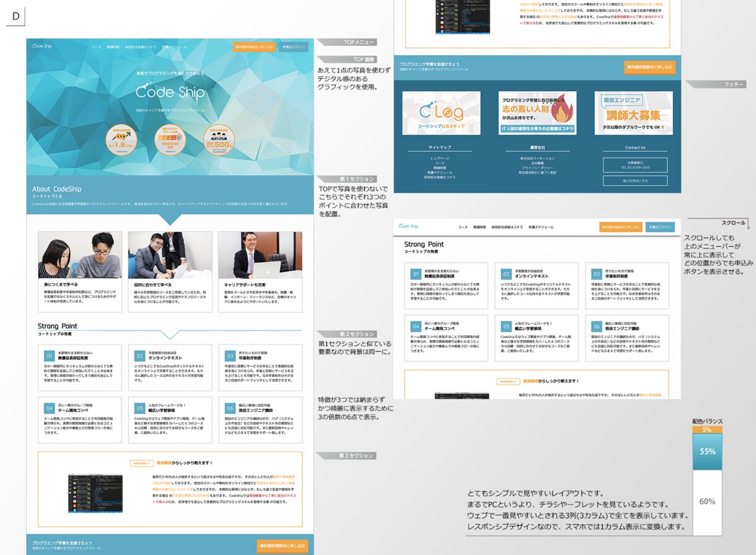Click the orange 無料個別相談会 button above the footer banners
The height and width of the screenshot is (555, 756).
click(x=649, y=67)
